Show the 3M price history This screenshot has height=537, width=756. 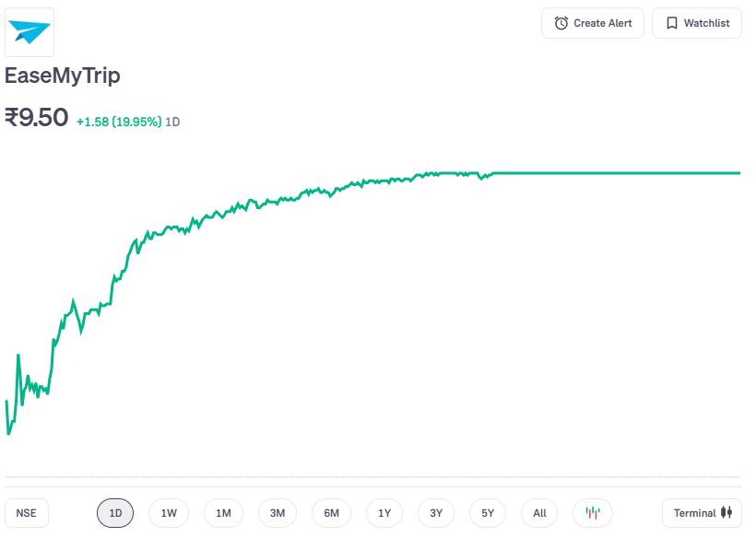coord(278,513)
